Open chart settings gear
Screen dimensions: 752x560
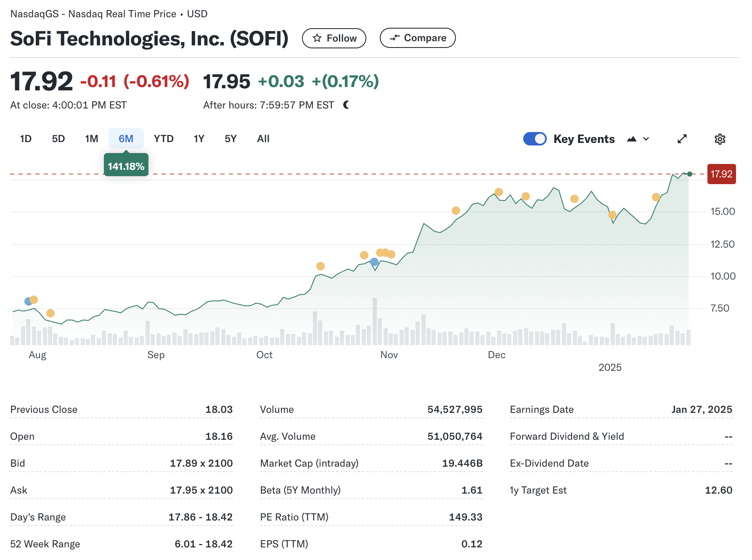pyautogui.click(x=720, y=139)
